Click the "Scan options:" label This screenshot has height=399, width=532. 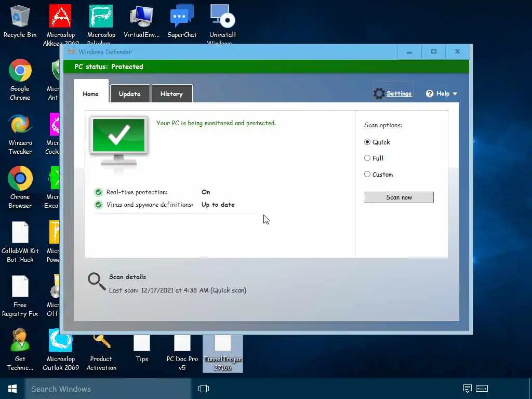383,125
